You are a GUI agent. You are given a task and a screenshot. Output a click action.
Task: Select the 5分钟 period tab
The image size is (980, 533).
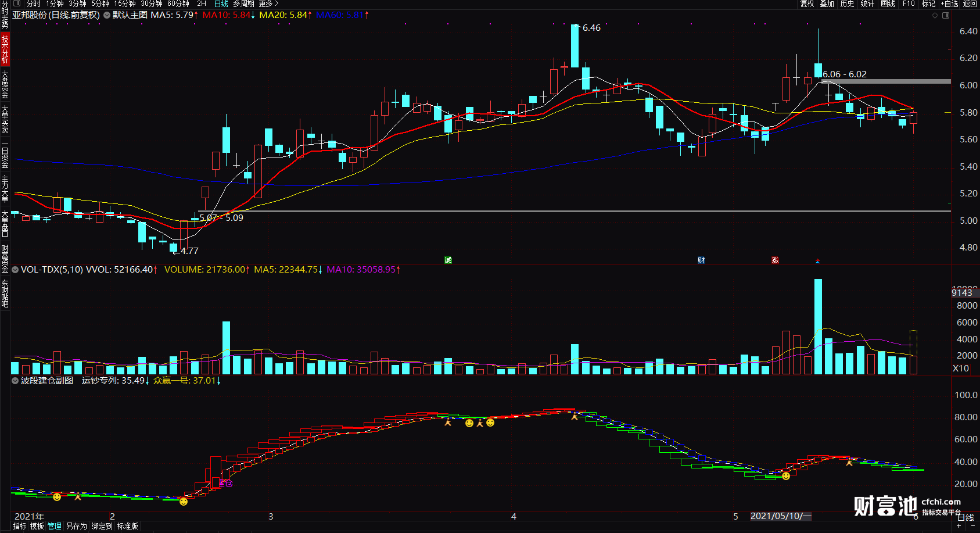(x=100, y=3)
